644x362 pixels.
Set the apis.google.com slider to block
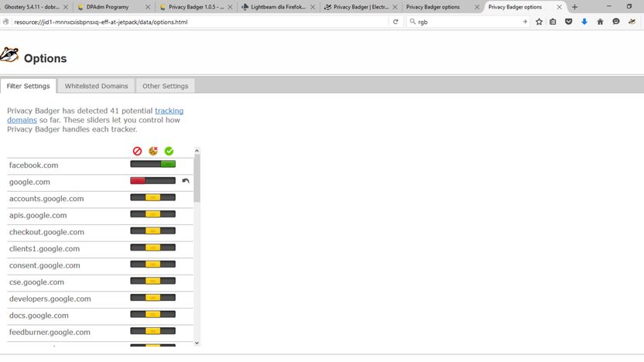pos(138,214)
